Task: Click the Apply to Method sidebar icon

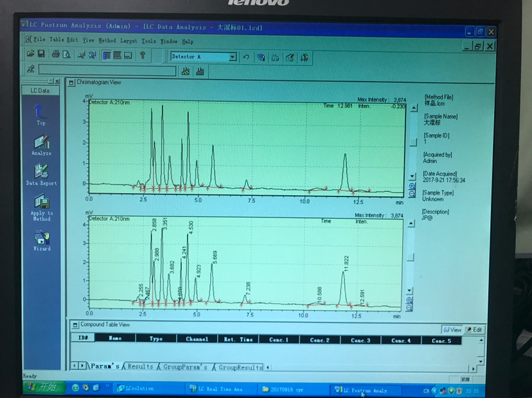Action: (x=42, y=207)
